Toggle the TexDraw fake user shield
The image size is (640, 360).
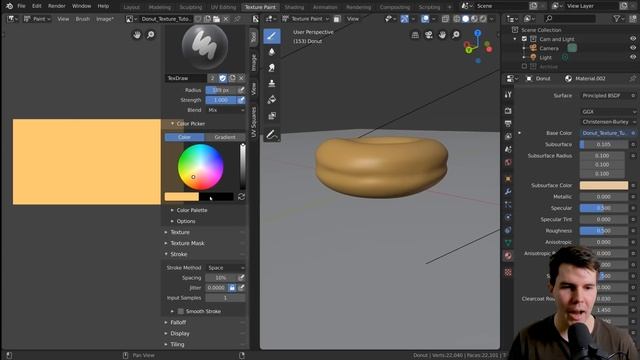[222, 78]
